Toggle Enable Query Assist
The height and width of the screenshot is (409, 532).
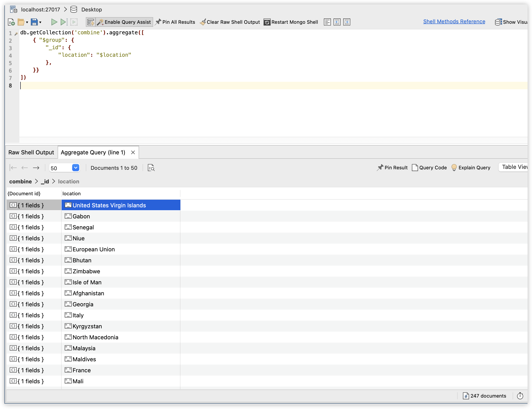click(124, 22)
